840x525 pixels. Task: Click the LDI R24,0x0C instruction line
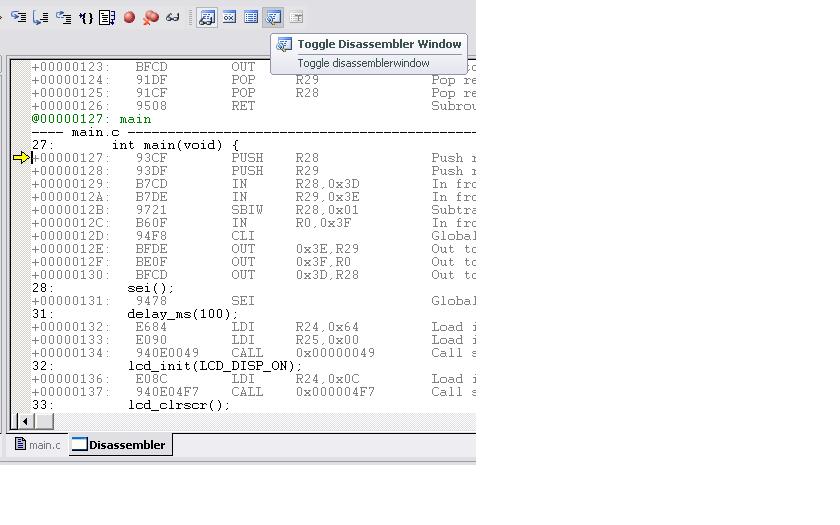pos(253,379)
